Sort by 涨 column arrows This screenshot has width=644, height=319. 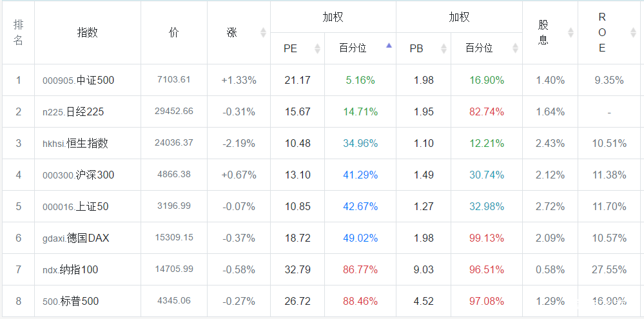263,32
